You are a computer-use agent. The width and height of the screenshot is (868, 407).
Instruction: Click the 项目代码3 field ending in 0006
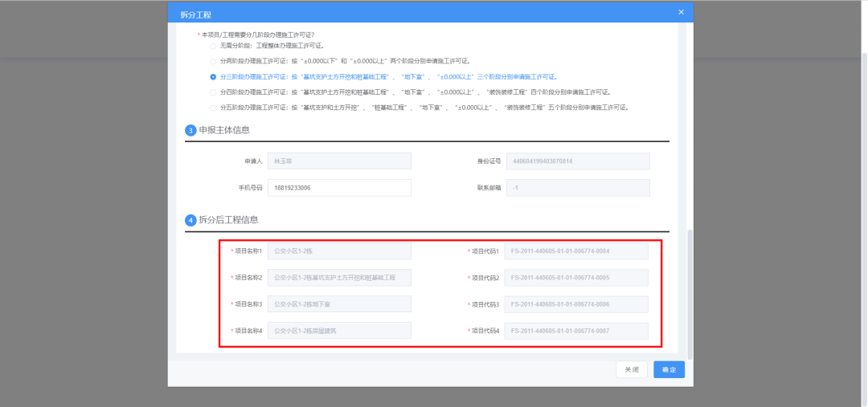pyautogui.click(x=576, y=304)
